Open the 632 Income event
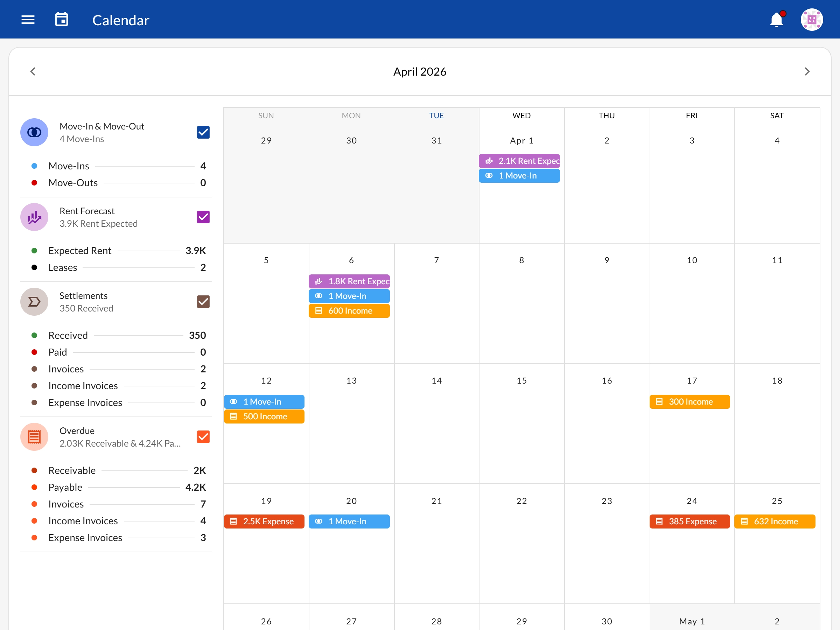Screen dimensions: 840x630 point(775,521)
